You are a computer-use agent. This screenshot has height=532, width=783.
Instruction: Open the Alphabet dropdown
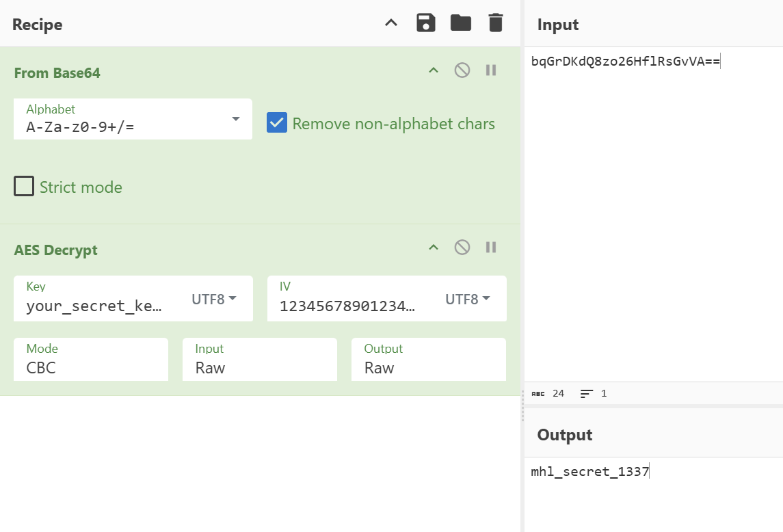[236, 118]
